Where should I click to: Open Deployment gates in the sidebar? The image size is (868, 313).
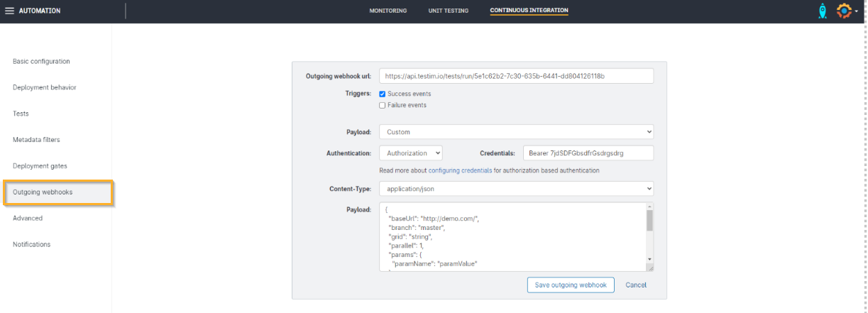(x=39, y=166)
